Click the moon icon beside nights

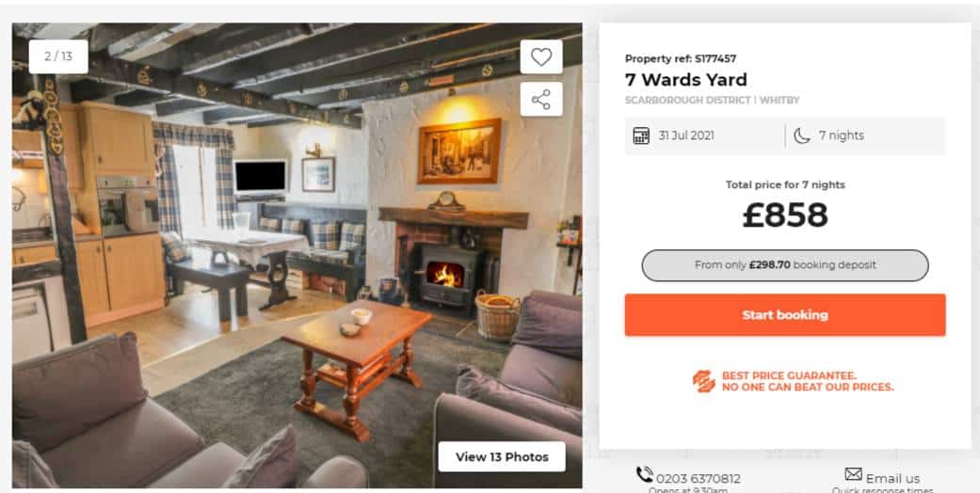(802, 135)
